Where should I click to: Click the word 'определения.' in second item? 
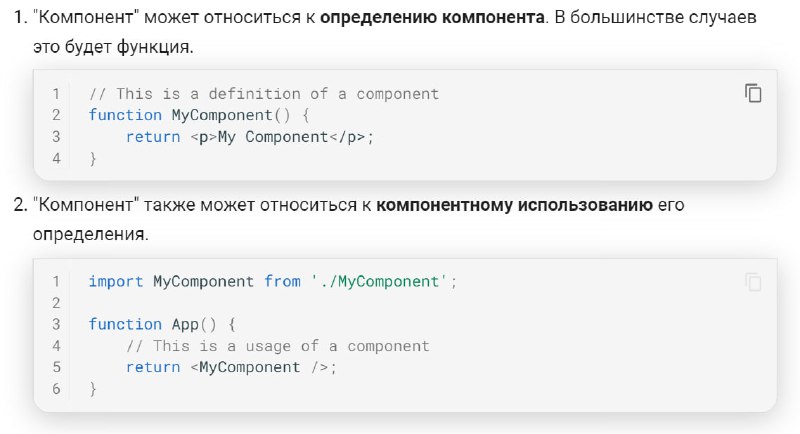click(91, 235)
